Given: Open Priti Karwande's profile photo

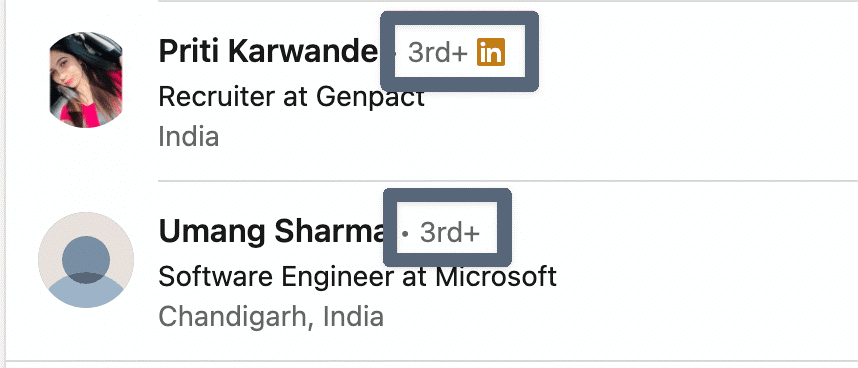Looking at the screenshot, I should [x=86, y=80].
